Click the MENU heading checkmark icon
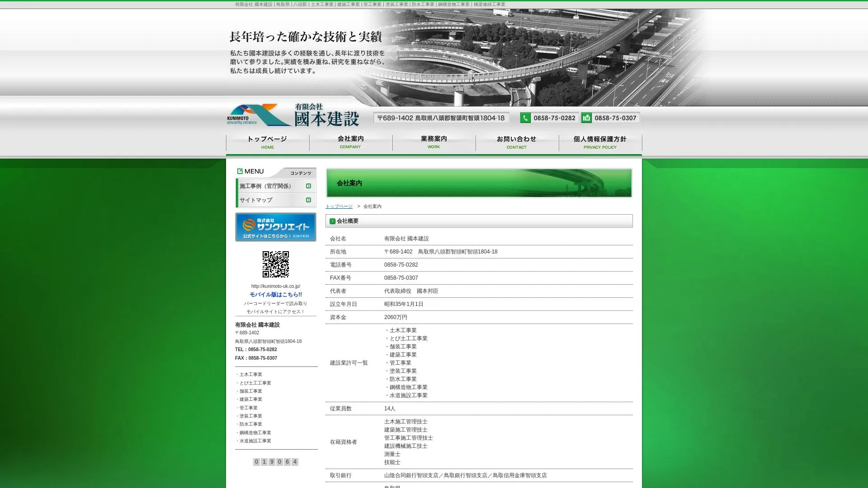 (240, 171)
